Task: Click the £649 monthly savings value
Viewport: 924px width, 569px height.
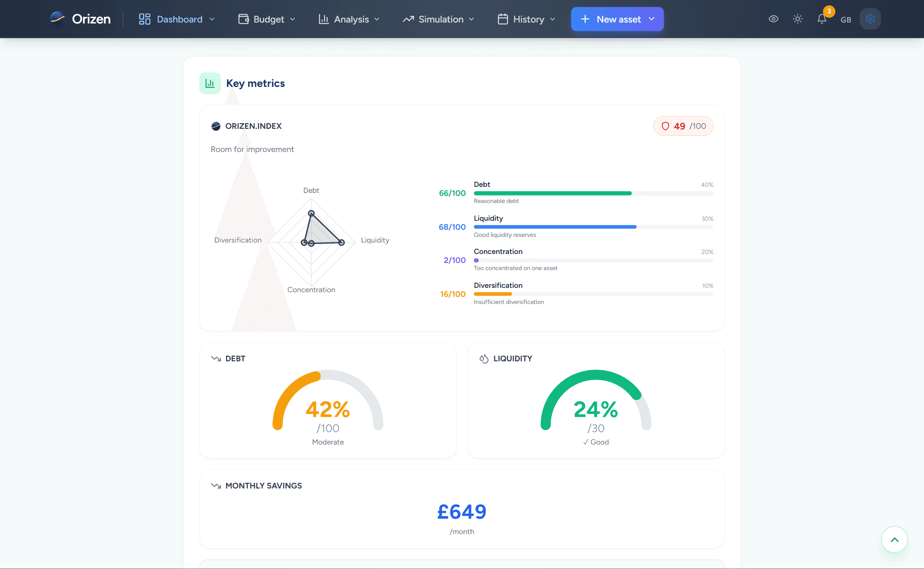Action: coord(462,512)
